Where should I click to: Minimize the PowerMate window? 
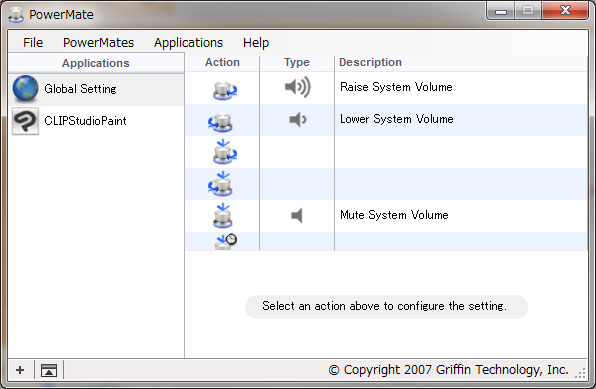point(501,11)
